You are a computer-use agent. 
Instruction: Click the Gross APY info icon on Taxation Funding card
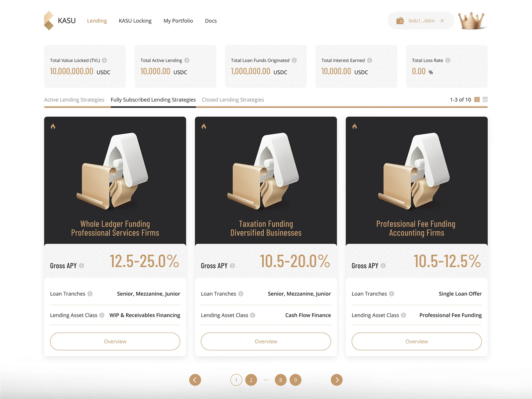coord(233,266)
